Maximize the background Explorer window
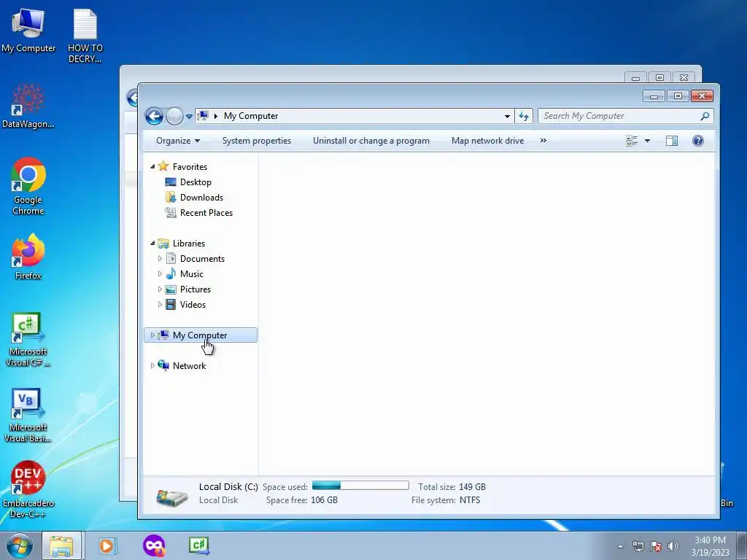 pyautogui.click(x=659, y=77)
